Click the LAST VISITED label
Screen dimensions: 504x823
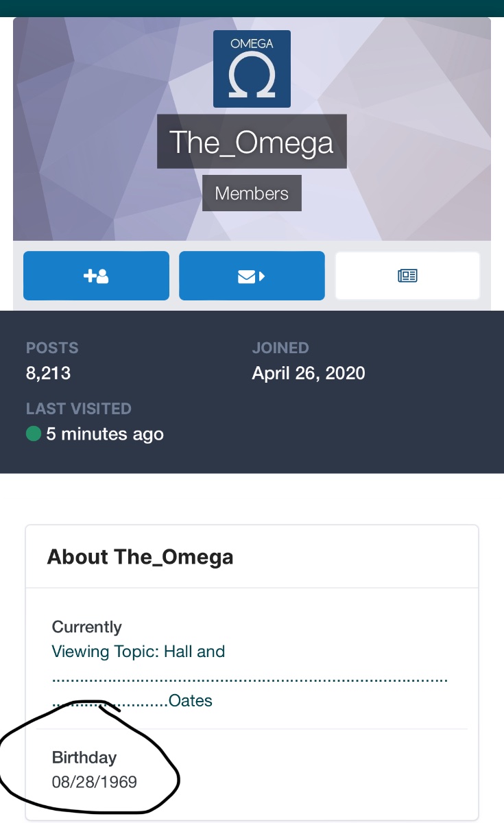coord(78,409)
